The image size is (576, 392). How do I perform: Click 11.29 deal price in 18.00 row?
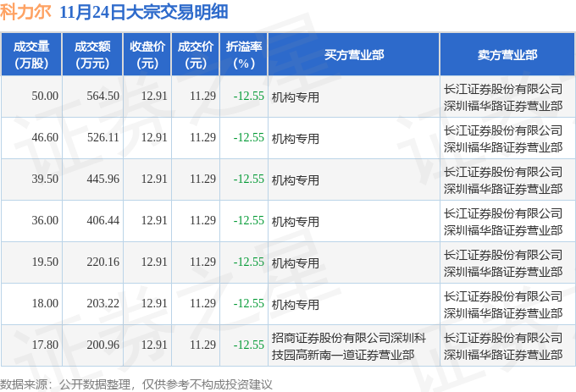tap(202, 304)
